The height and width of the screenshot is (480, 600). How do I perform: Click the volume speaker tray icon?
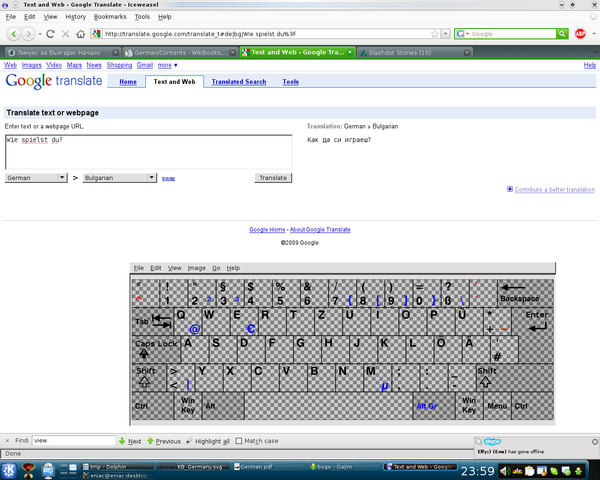504,471
